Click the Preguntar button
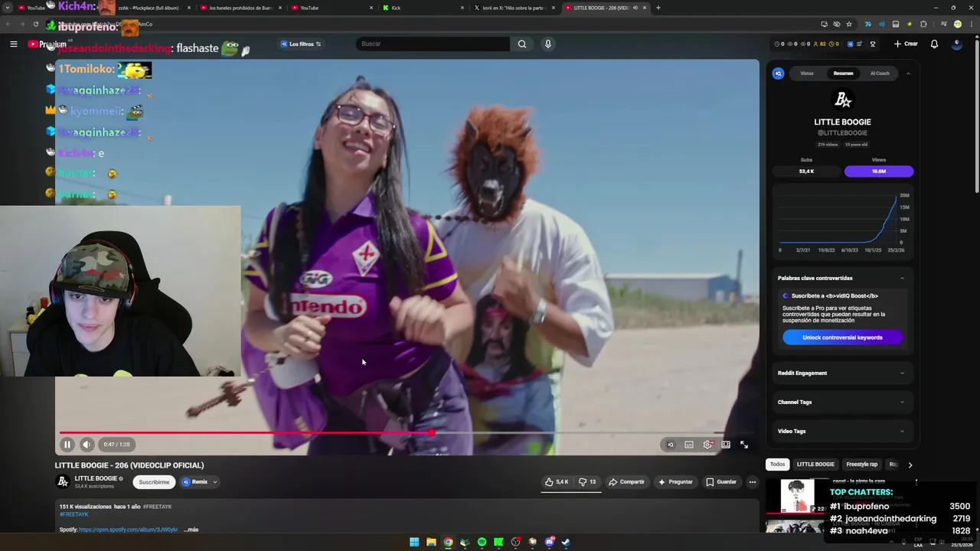The image size is (980, 551). 675,482
